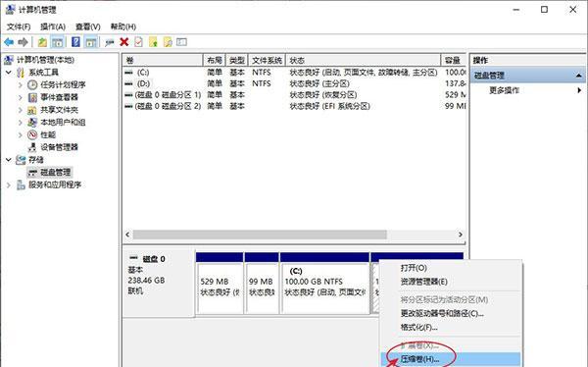Screen dimensions: 588x367
Task: Open 任务计划程序 node
Action: (x=63, y=84)
